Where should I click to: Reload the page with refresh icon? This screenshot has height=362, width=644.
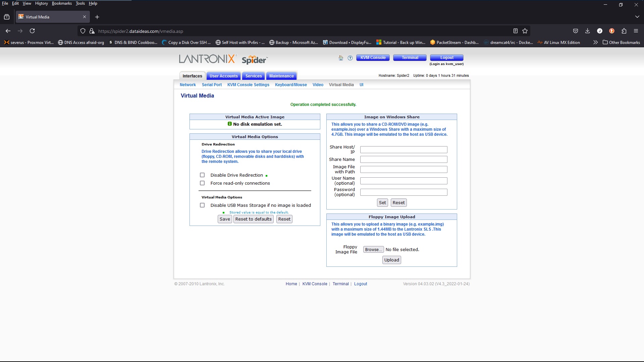[x=32, y=31]
